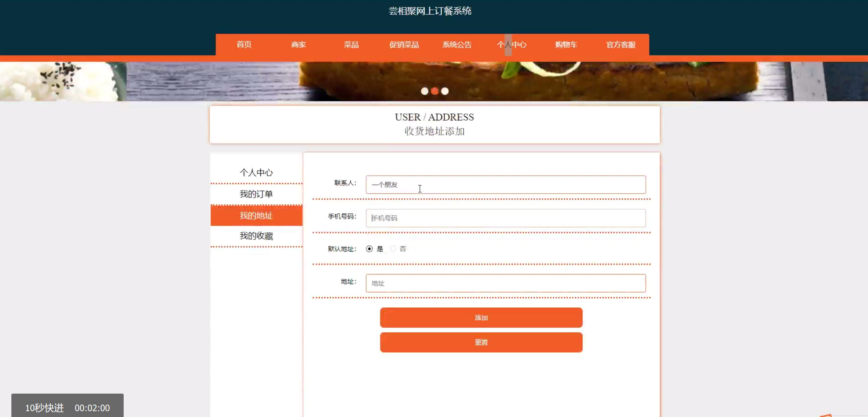This screenshot has height=417, width=868.
Task: Navigate to 促销菜品 promotions
Action: coord(404,45)
